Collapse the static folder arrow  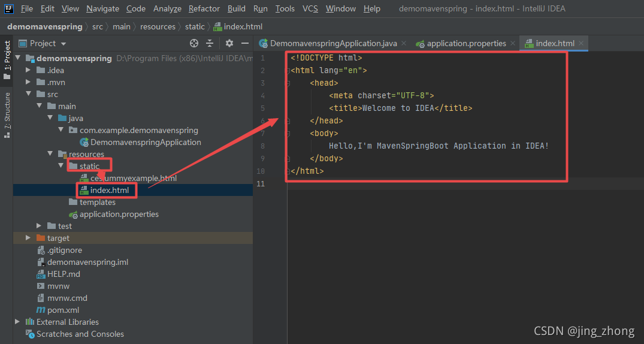(61, 166)
